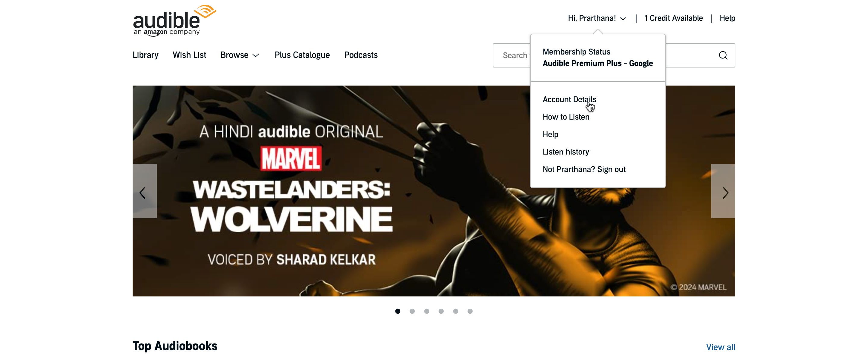The image size is (868, 357).
Task: Click the first carousel dot indicator
Action: click(398, 311)
